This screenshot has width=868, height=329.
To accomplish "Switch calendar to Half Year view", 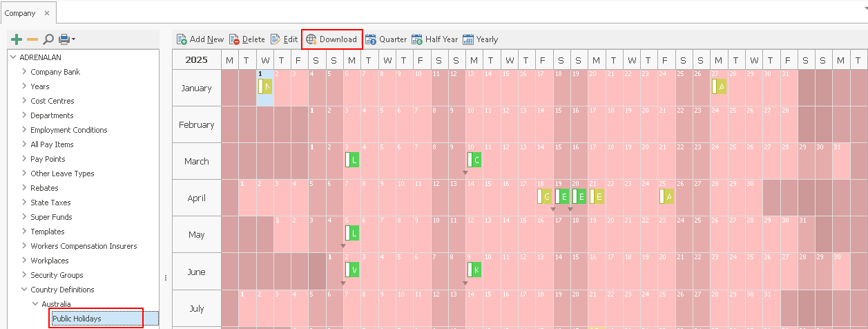I will (x=434, y=39).
